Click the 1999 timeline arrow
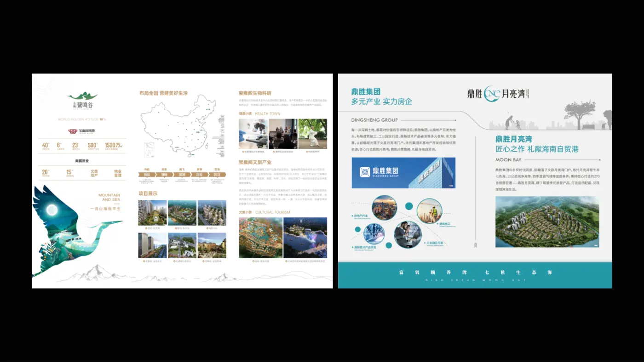This screenshot has height=362, width=644. click(x=164, y=175)
